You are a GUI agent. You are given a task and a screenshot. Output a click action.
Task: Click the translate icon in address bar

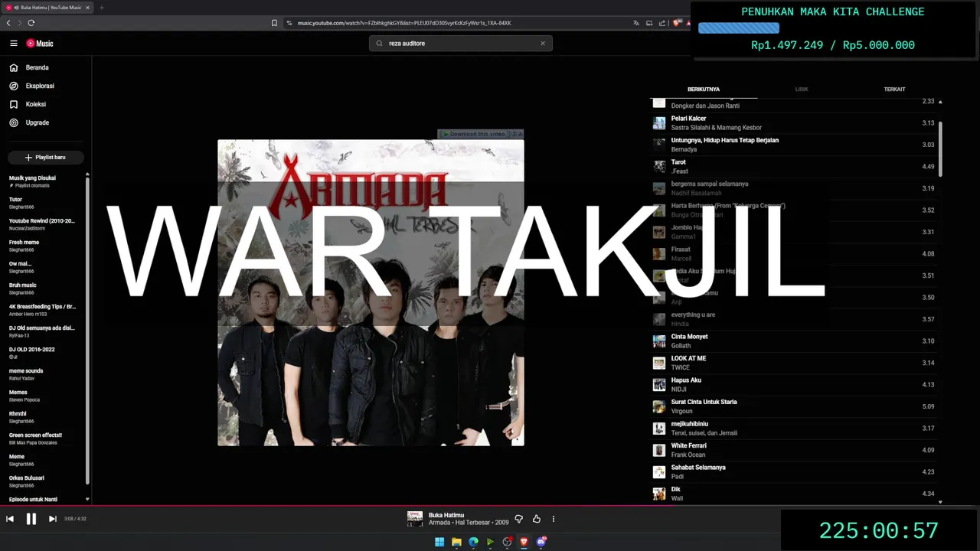tap(635, 23)
